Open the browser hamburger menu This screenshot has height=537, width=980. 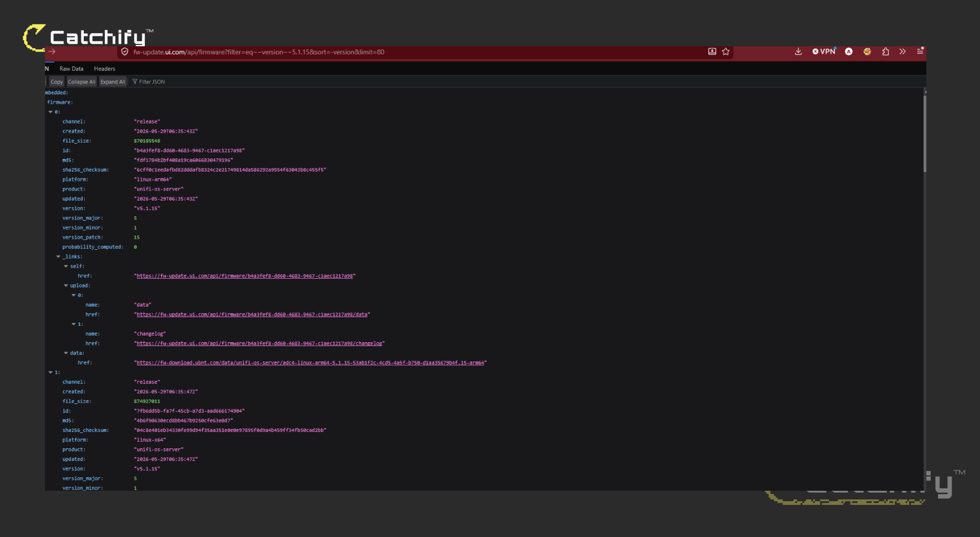click(920, 51)
